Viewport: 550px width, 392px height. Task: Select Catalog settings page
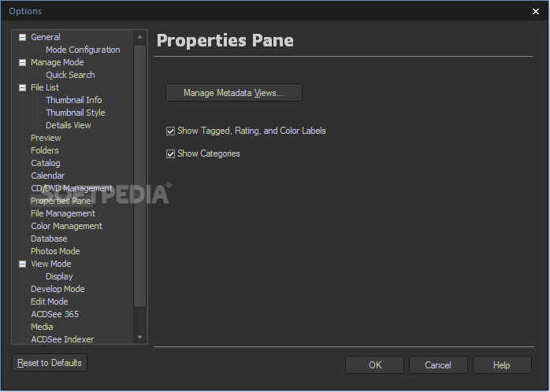click(x=46, y=163)
